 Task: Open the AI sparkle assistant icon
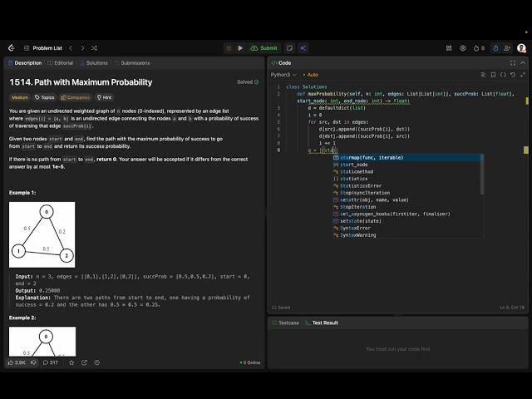point(303,48)
